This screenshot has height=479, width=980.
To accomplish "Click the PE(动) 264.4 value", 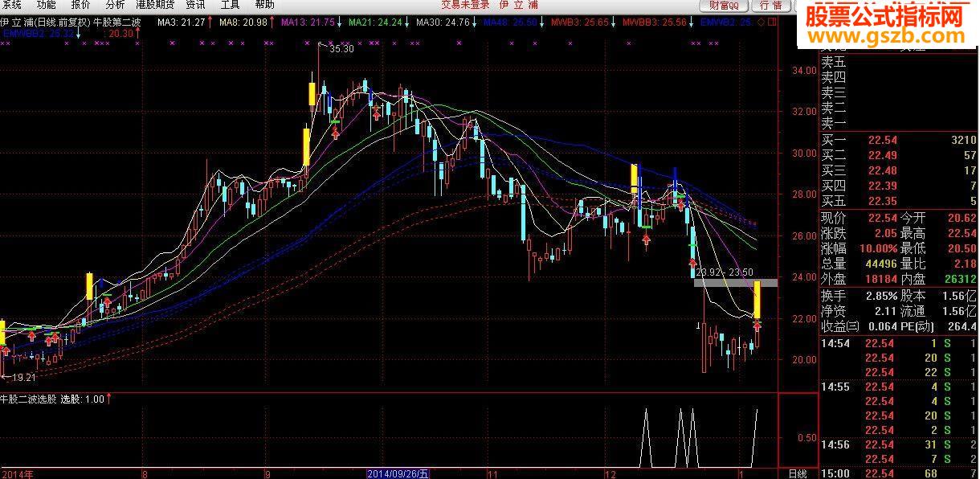I will pos(962,326).
